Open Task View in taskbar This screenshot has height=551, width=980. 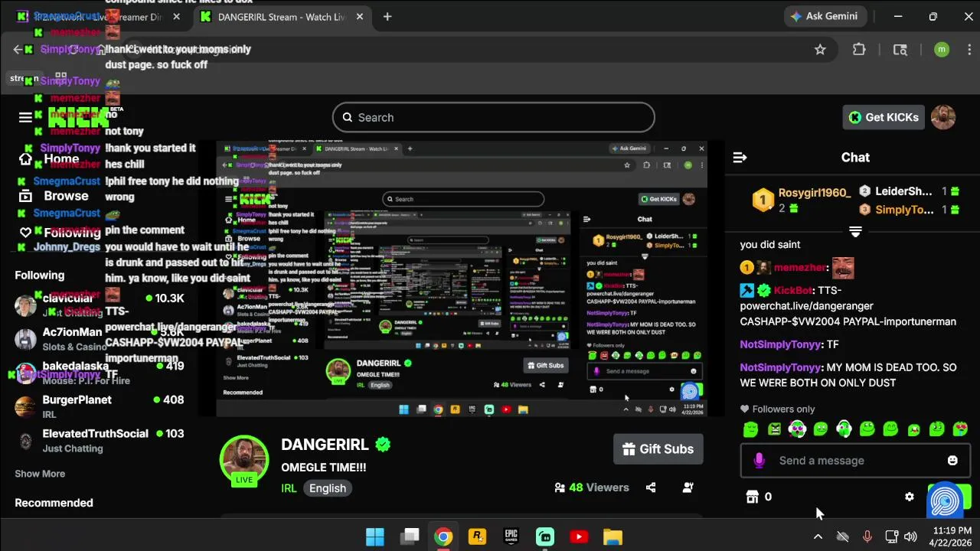(410, 536)
